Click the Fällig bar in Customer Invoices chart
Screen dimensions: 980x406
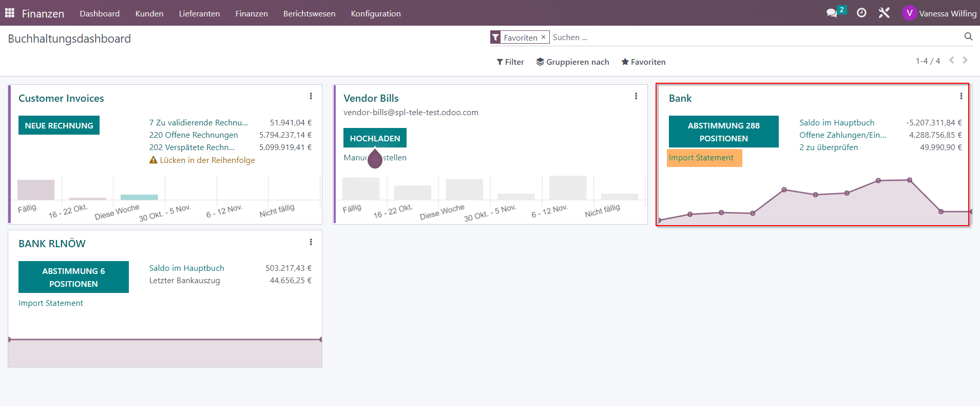coord(36,190)
